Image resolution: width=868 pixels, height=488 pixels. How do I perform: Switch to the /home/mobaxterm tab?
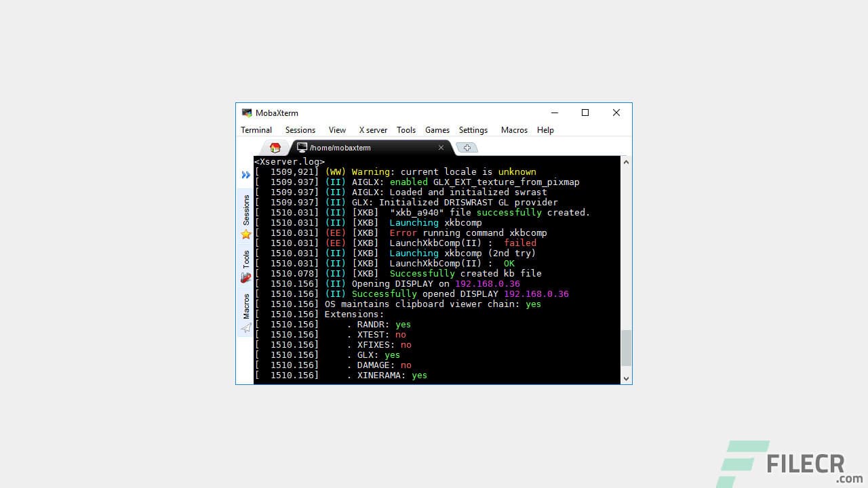click(x=339, y=148)
